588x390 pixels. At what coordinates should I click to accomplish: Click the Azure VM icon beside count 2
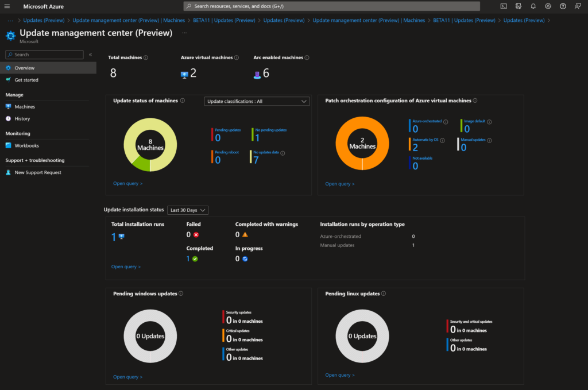(184, 75)
